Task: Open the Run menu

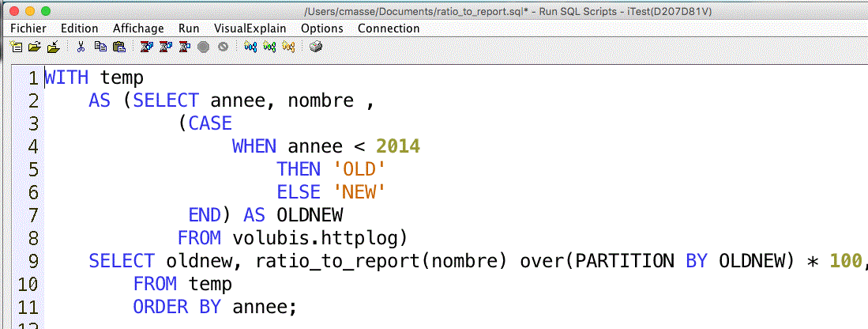Action: (x=189, y=28)
